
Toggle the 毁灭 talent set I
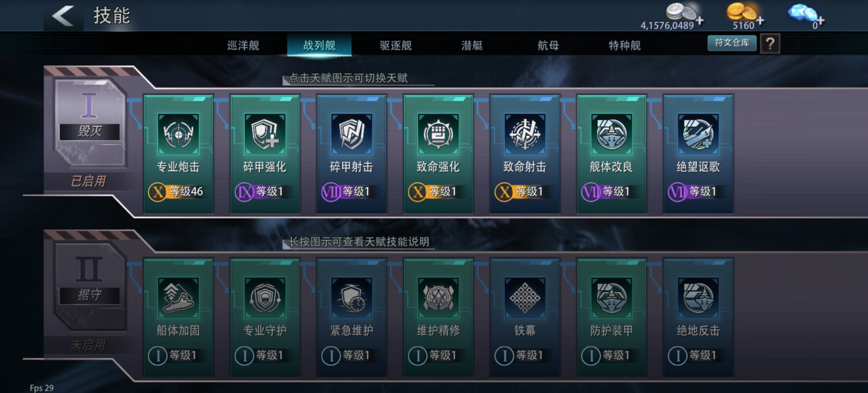tap(89, 123)
